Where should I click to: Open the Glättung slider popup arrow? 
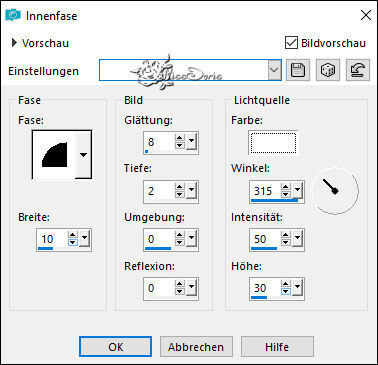click(x=192, y=142)
